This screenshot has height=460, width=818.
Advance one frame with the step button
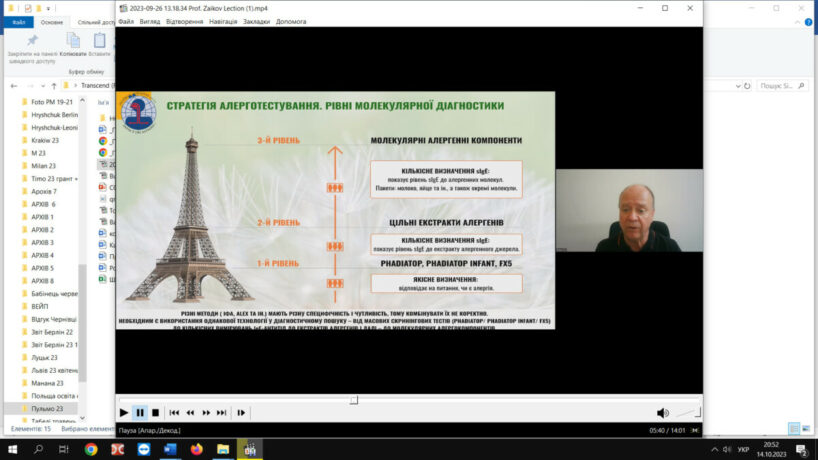(x=241, y=412)
